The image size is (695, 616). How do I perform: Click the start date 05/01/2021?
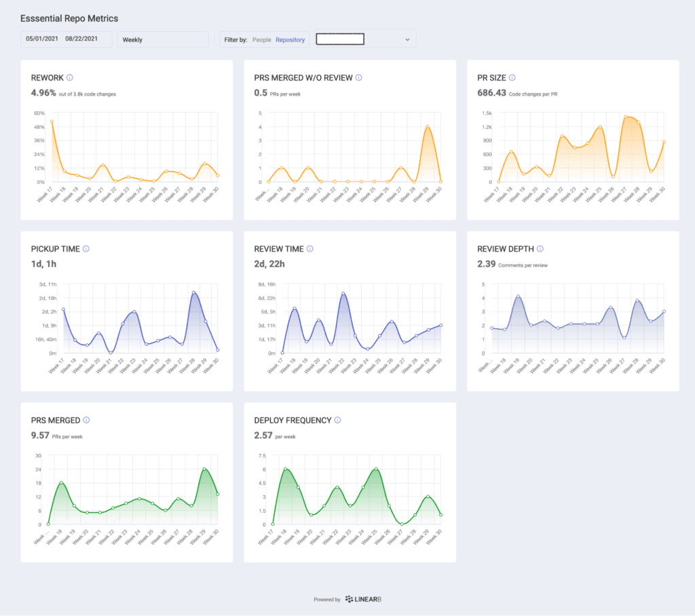click(x=43, y=39)
